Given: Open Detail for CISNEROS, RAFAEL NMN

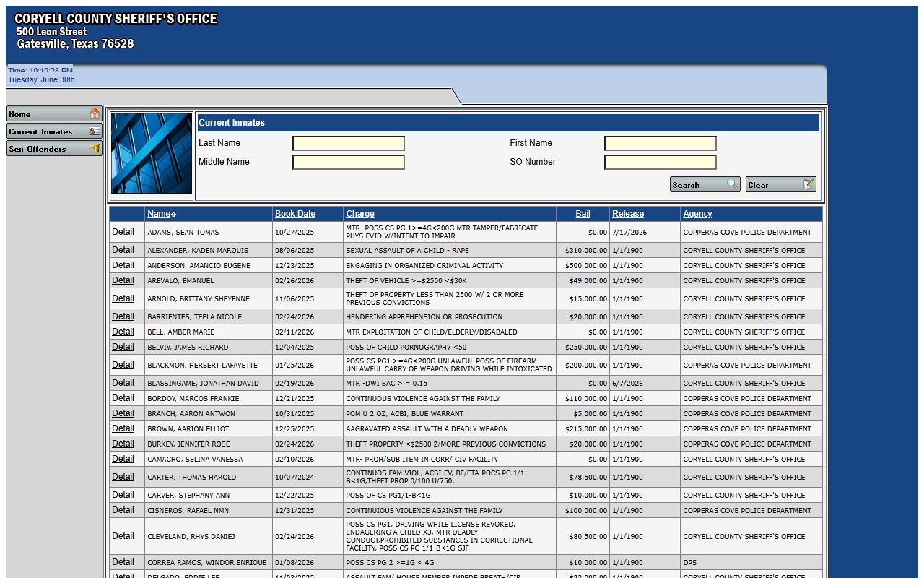Looking at the screenshot, I should (123, 510).
